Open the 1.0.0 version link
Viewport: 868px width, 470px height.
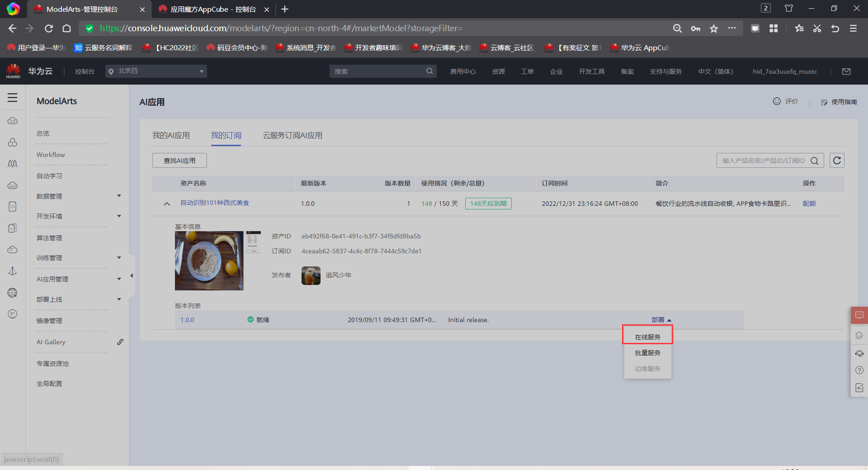(187, 320)
